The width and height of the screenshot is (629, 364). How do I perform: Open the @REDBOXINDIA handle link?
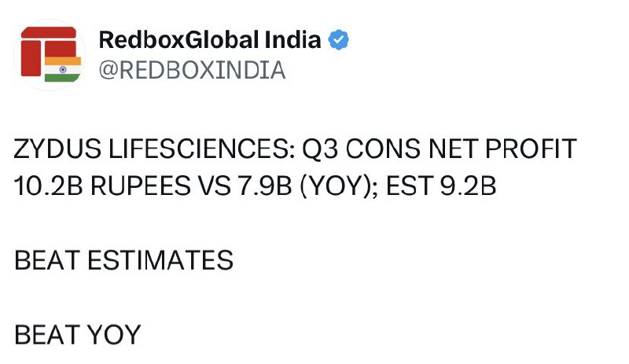(192, 70)
